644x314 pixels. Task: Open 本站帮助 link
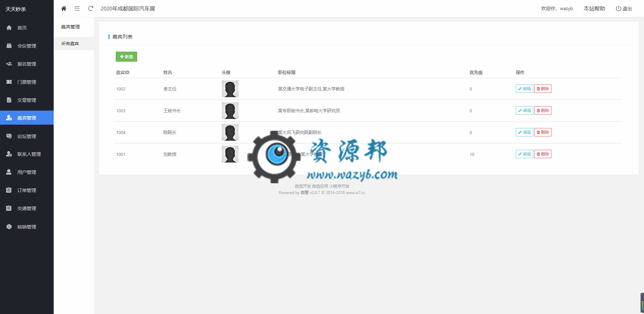tap(594, 9)
